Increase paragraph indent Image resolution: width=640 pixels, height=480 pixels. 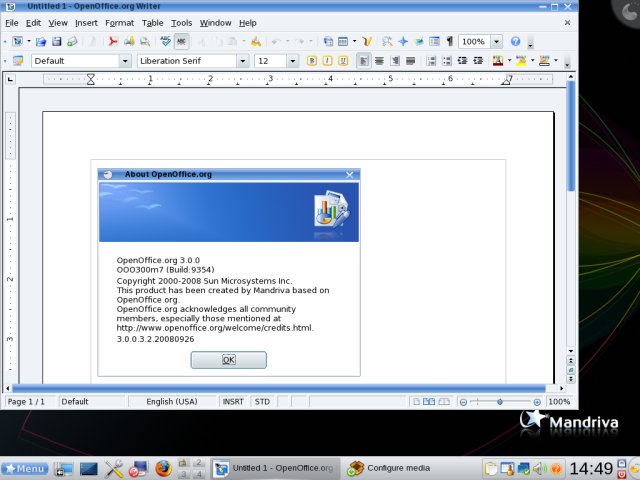click(x=478, y=61)
